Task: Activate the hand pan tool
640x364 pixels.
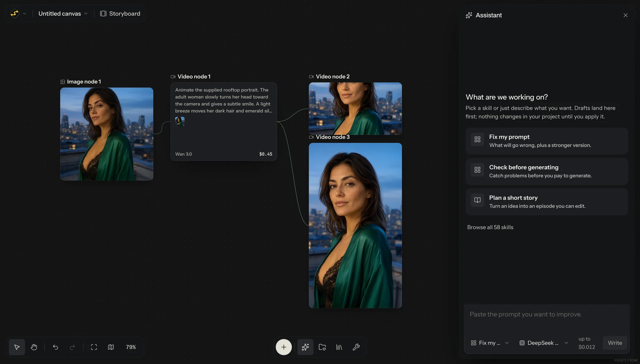Action: 34,347
